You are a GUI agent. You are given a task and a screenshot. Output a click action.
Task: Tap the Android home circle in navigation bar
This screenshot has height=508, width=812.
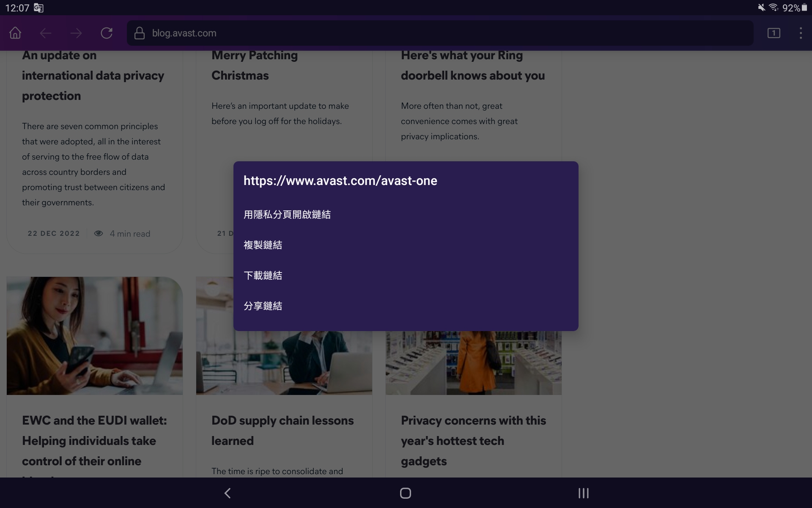(x=405, y=493)
